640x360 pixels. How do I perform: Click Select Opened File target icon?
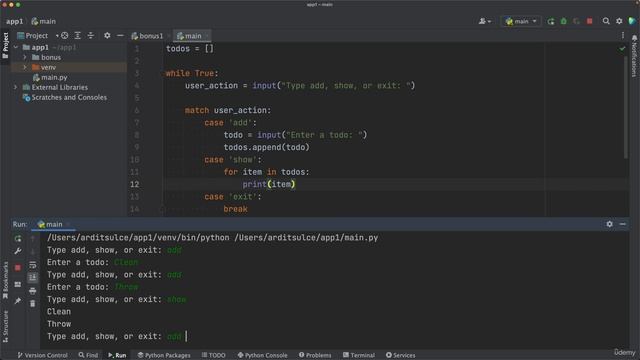pyautogui.click(x=64, y=36)
